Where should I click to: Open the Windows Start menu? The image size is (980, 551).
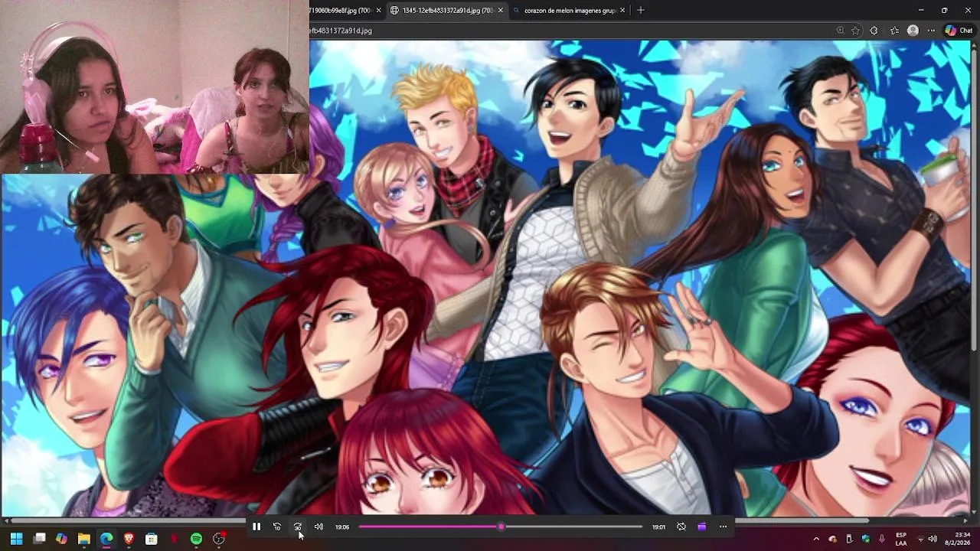pos(16,539)
